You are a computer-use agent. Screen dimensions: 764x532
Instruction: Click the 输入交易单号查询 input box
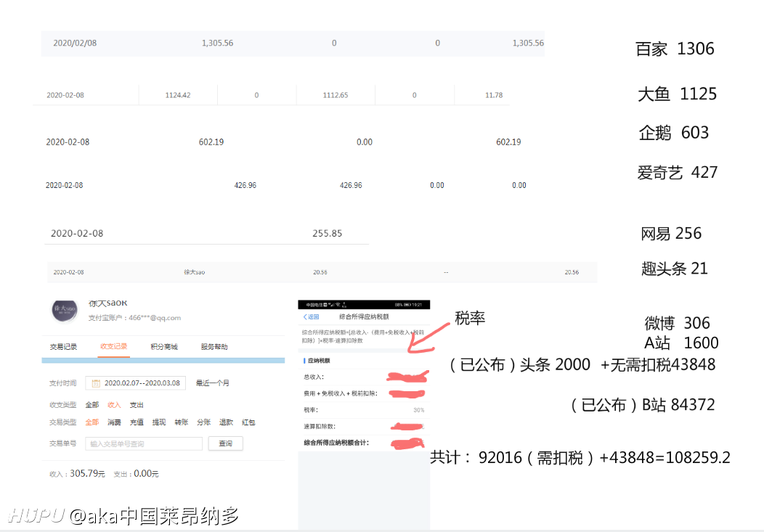pos(144,443)
